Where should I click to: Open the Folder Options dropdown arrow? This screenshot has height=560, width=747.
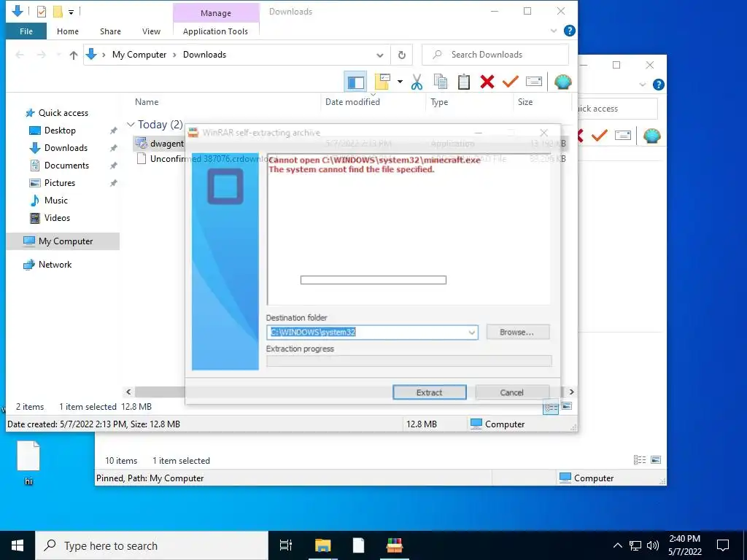[x=400, y=82]
